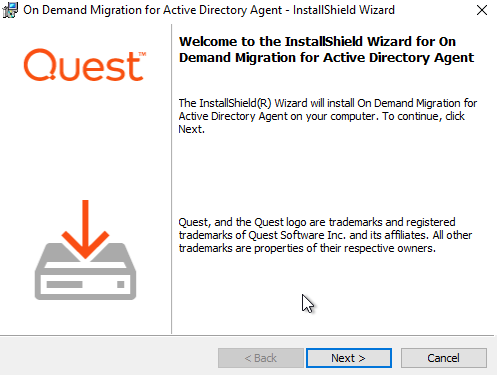The width and height of the screenshot is (497, 375).
Task: Click the small square indicator on the drive
Action: (x=121, y=284)
